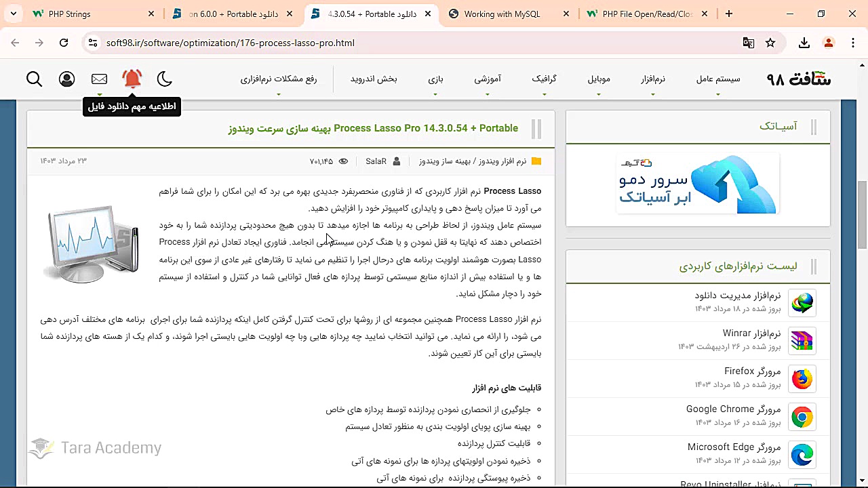868x488 pixels.
Task: Expand the موبایل menu
Action: tap(599, 79)
